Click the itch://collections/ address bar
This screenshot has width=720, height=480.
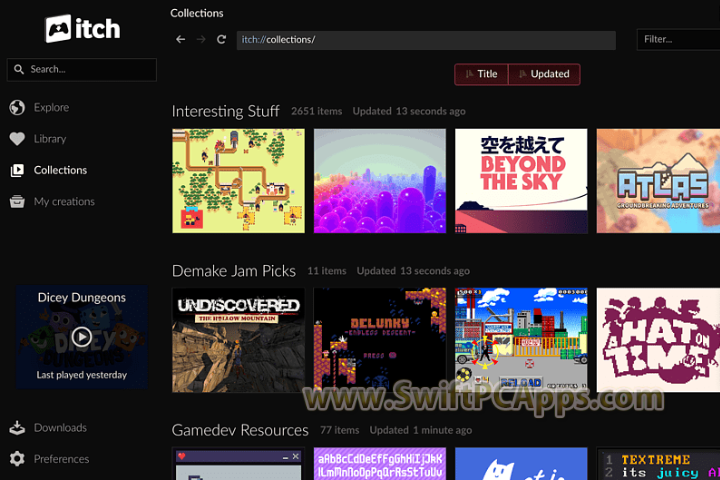(426, 40)
